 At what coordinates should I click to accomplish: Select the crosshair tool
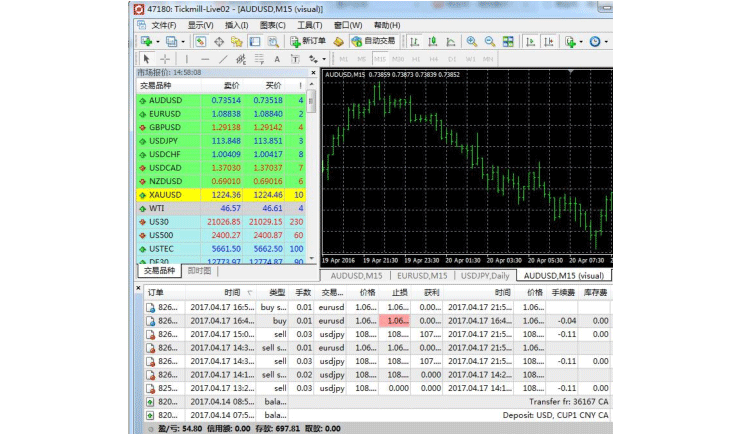coord(164,59)
